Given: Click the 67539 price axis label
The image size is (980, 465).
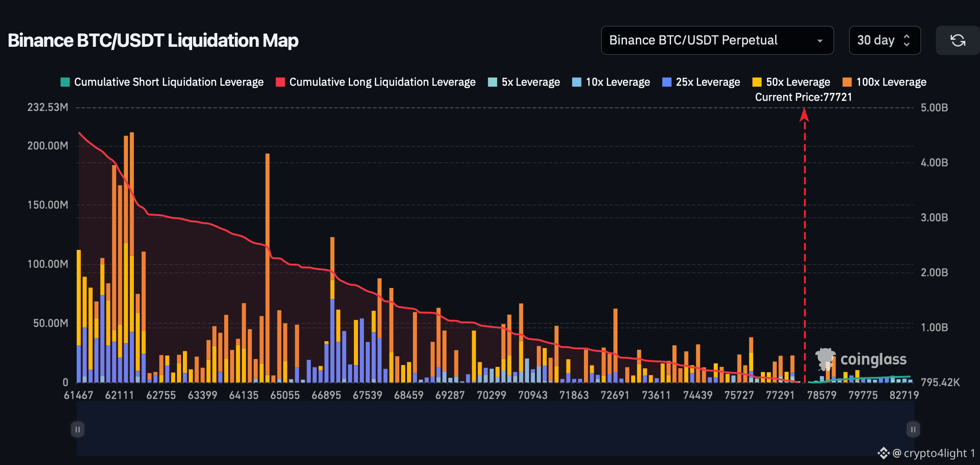Looking at the screenshot, I should 368,395.
